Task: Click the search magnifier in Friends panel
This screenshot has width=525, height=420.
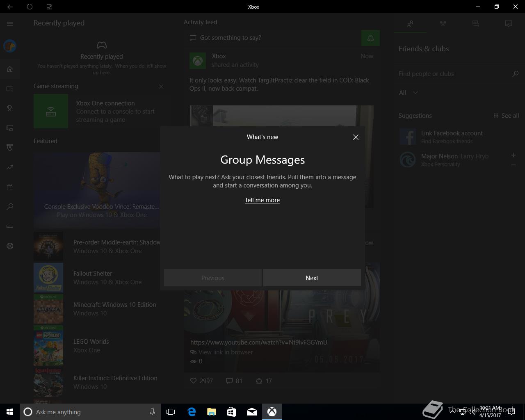Action: (x=516, y=74)
